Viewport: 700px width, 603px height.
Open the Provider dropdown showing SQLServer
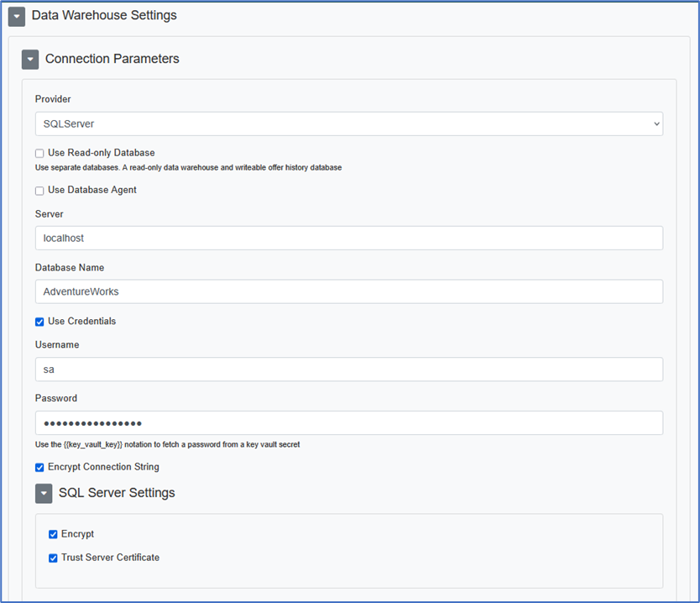click(x=348, y=124)
